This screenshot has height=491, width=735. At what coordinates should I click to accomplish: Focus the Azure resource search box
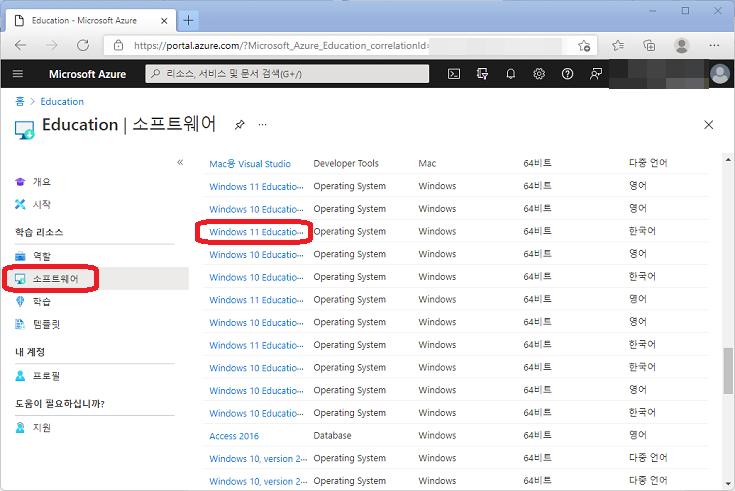click(287, 74)
